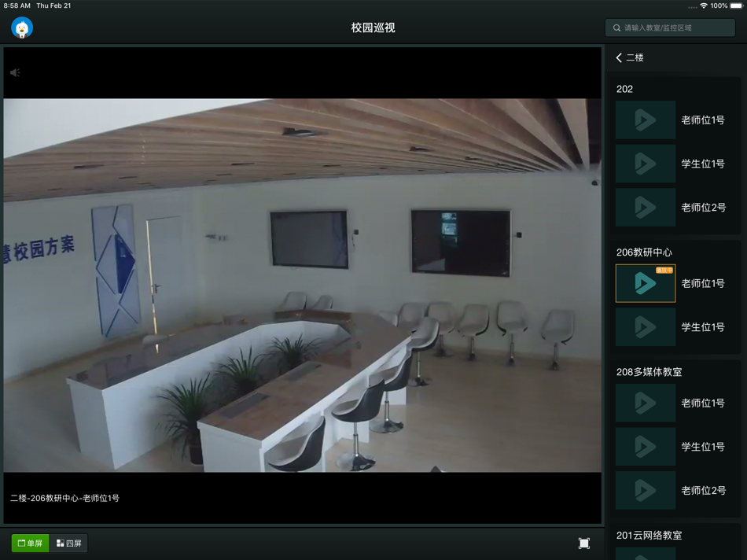
Task: Play 208多媒体教室 老师位2号 thumbnail
Action: point(646,491)
